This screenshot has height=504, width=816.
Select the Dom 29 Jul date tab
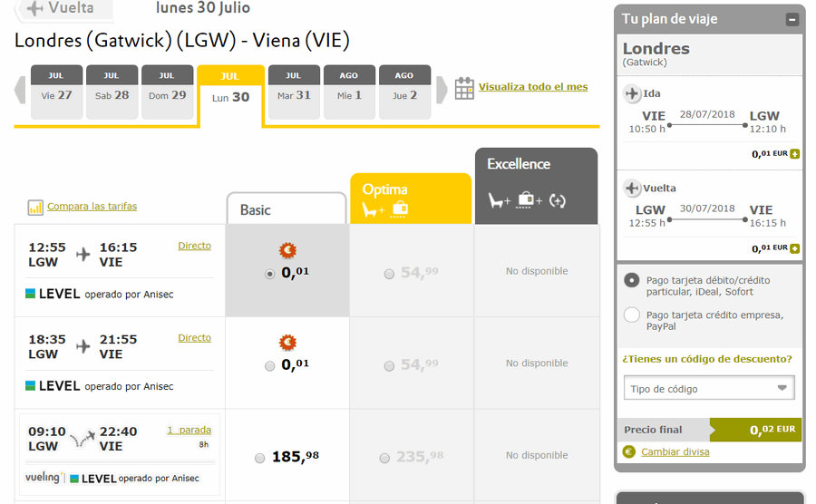[167, 92]
